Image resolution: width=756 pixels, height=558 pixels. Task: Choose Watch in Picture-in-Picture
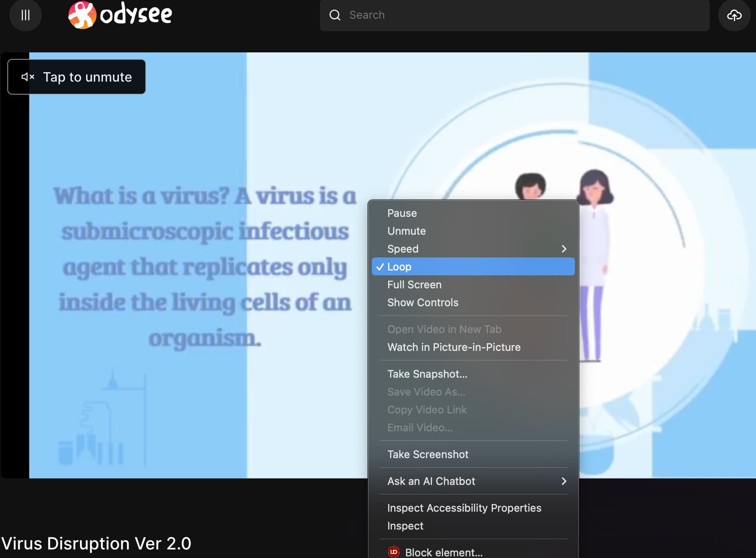(454, 347)
